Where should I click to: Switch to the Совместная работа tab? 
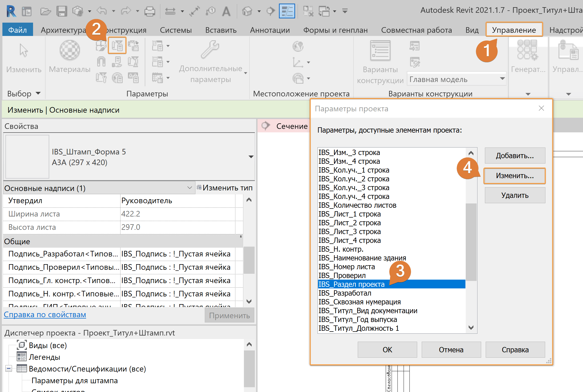coord(416,30)
